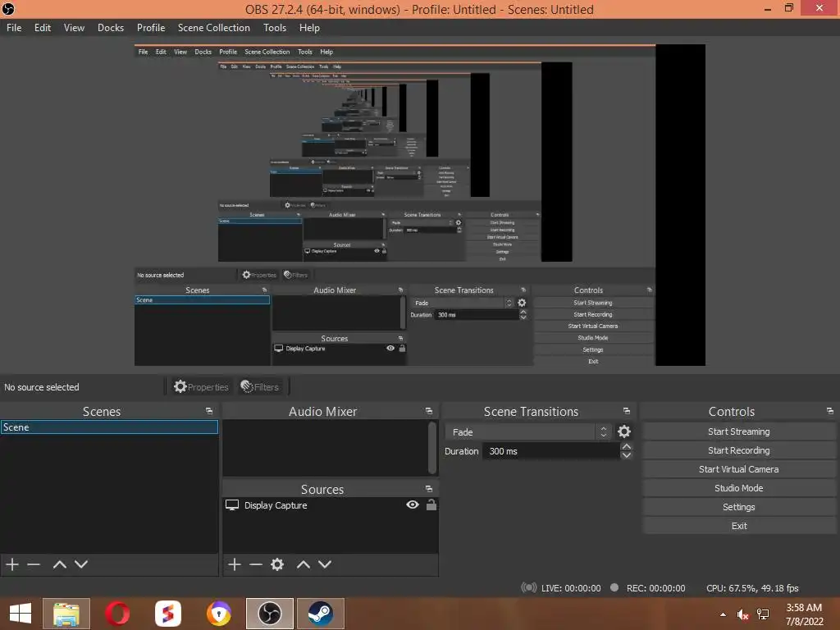Select the Scene item in Scenes list
The image size is (840, 630).
click(x=109, y=427)
